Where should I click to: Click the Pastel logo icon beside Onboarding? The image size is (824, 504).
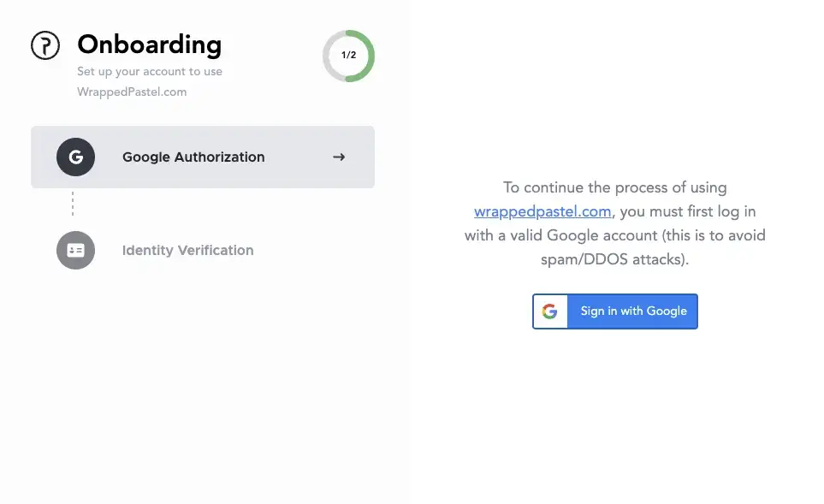(x=45, y=45)
